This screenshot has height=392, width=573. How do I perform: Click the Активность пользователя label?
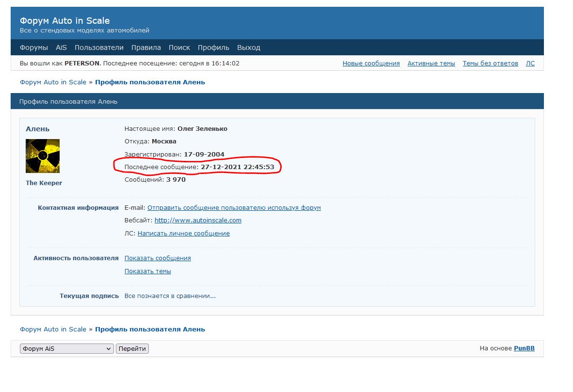coord(76,258)
